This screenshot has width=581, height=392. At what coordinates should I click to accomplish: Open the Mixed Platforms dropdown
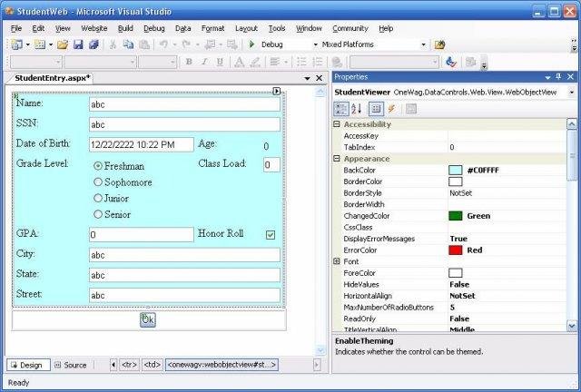(424, 44)
